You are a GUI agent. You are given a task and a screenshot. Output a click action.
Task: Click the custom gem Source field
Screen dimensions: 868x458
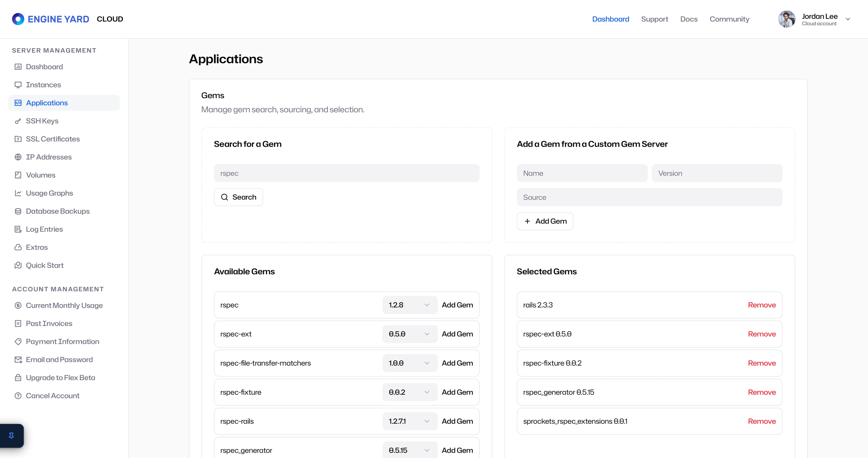coord(649,197)
